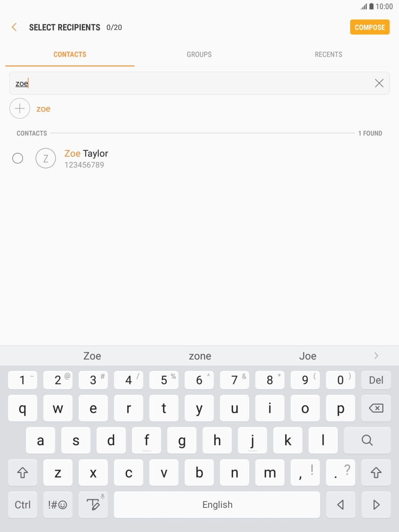Switch to the Recents tab
Viewport: 399px width, 532px height.
tap(329, 54)
